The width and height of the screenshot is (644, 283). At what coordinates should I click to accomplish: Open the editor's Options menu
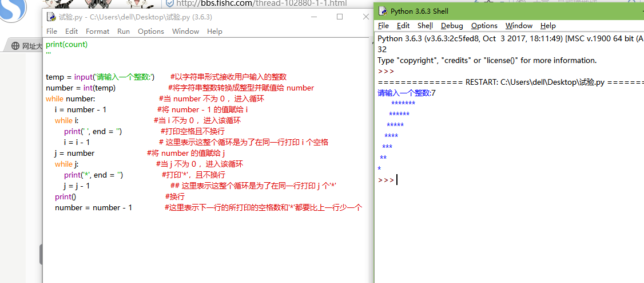point(150,32)
